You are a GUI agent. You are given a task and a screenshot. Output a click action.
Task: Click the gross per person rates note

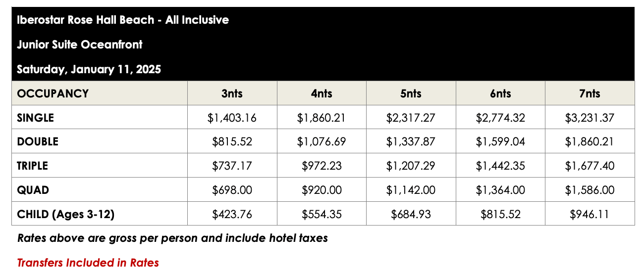172,238
